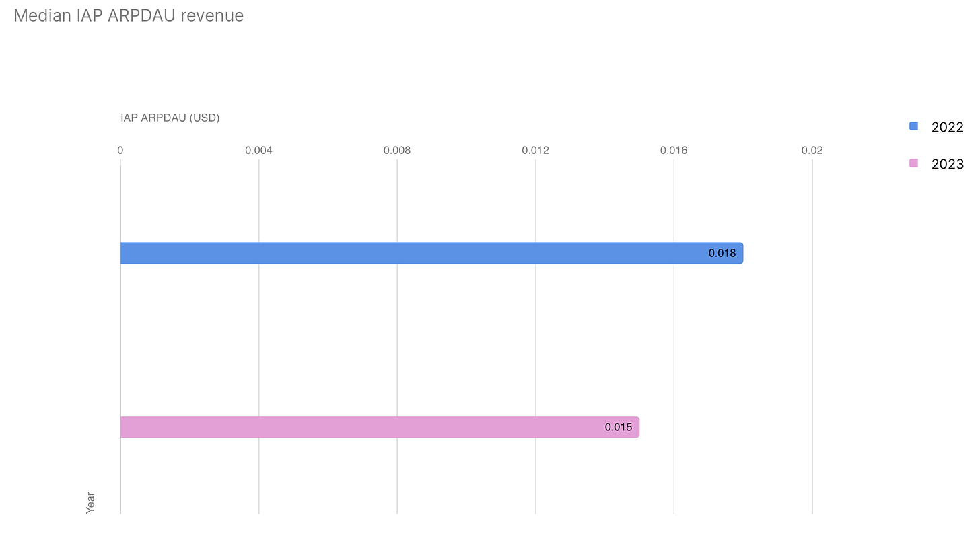Select the 2022 legend text label
980x540 pixels.
click(x=947, y=127)
